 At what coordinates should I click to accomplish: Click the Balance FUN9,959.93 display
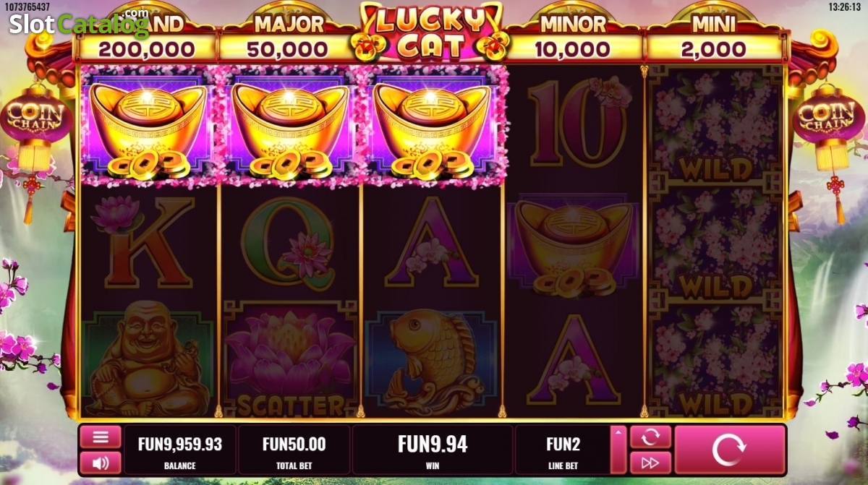(180, 450)
